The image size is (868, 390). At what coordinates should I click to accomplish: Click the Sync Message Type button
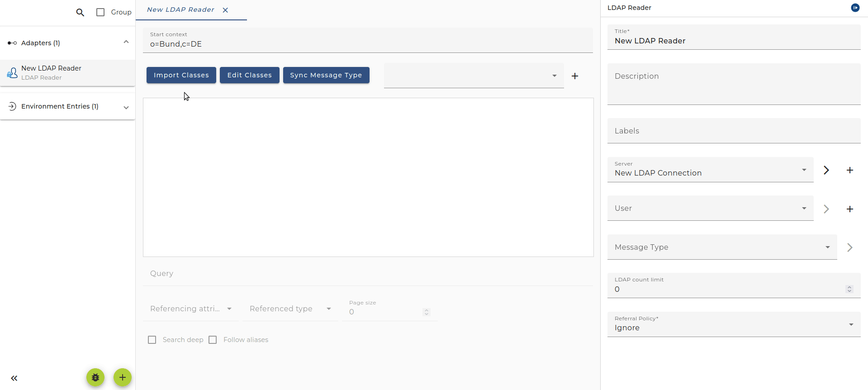(326, 75)
